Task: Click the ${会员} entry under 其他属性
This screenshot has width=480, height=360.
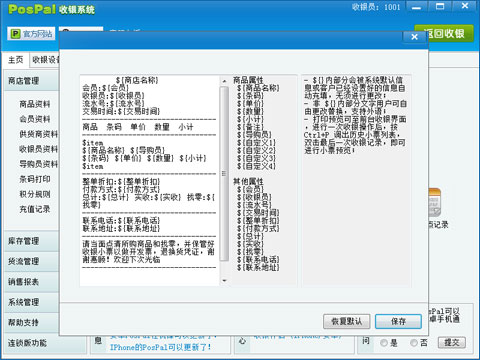Action: coord(250,189)
